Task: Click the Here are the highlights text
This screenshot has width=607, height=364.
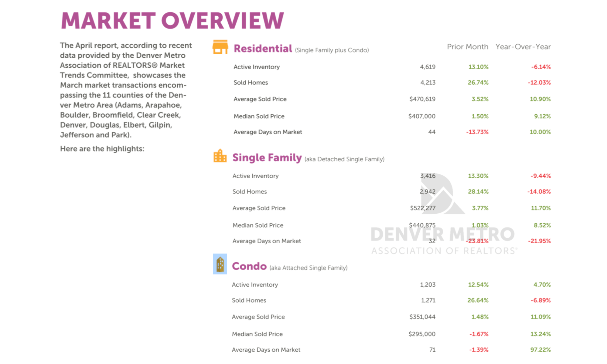Action: point(102,149)
